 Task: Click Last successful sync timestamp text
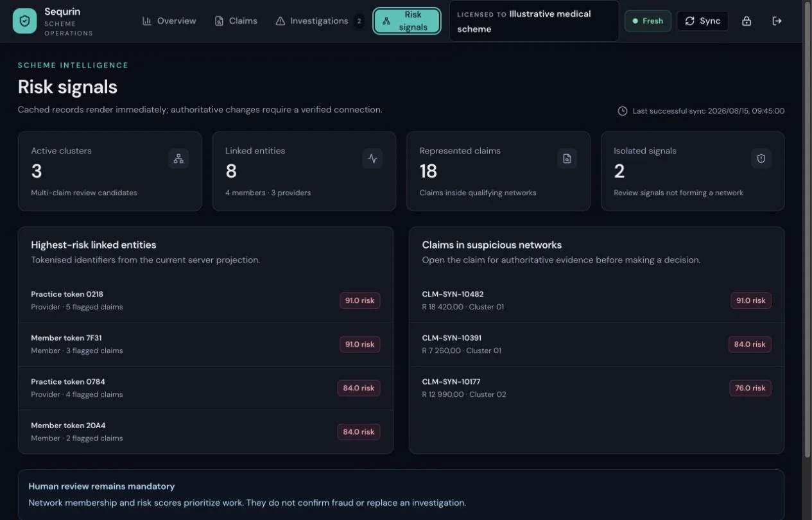coord(708,111)
